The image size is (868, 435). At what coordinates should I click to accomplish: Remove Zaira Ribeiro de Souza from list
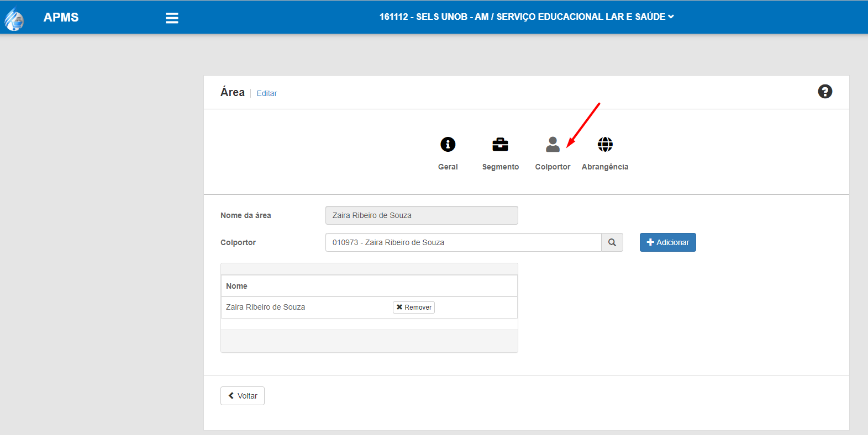point(414,307)
